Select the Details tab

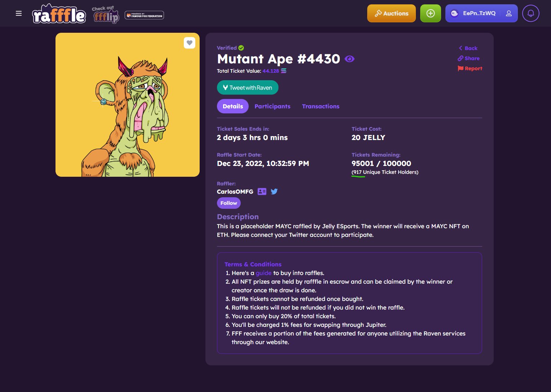pyautogui.click(x=233, y=106)
